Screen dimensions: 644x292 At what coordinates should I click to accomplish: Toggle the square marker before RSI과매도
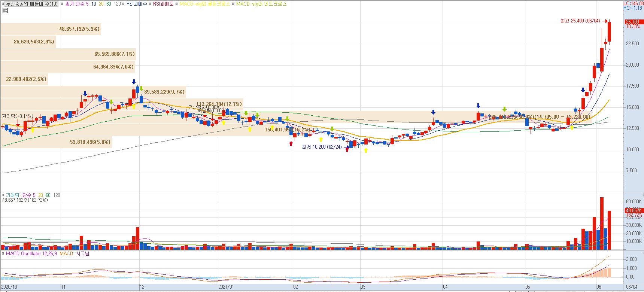(150, 4)
